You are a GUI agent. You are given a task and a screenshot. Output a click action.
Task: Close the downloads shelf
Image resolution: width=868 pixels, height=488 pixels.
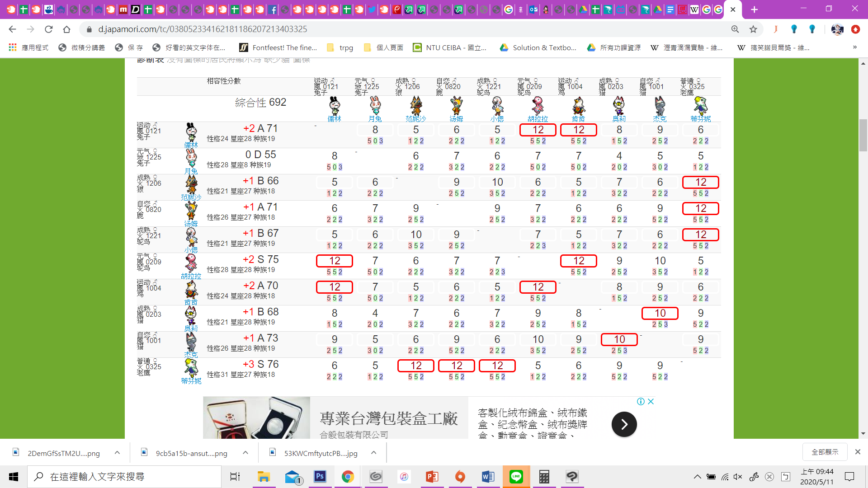point(858,452)
